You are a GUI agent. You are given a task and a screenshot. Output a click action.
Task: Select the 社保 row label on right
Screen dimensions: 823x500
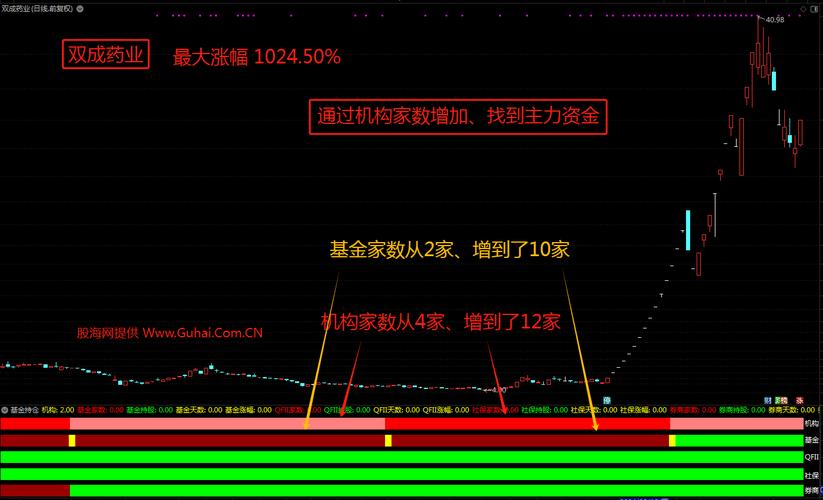coord(811,474)
